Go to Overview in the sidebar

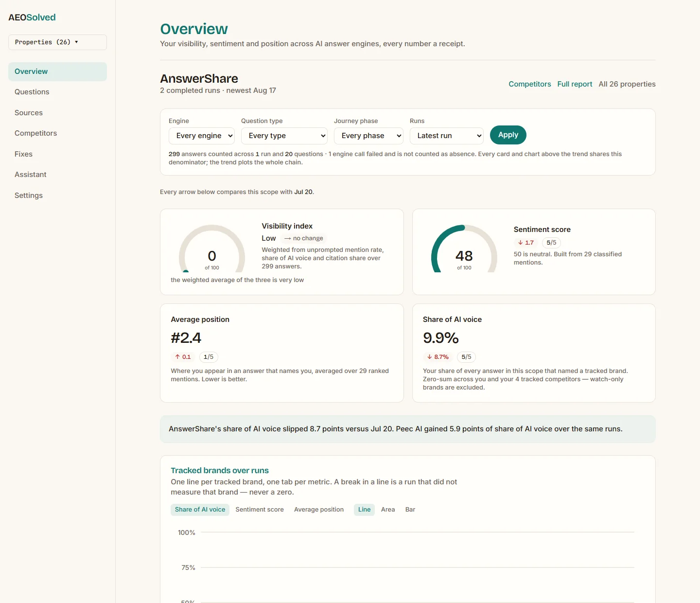pyautogui.click(x=57, y=71)
